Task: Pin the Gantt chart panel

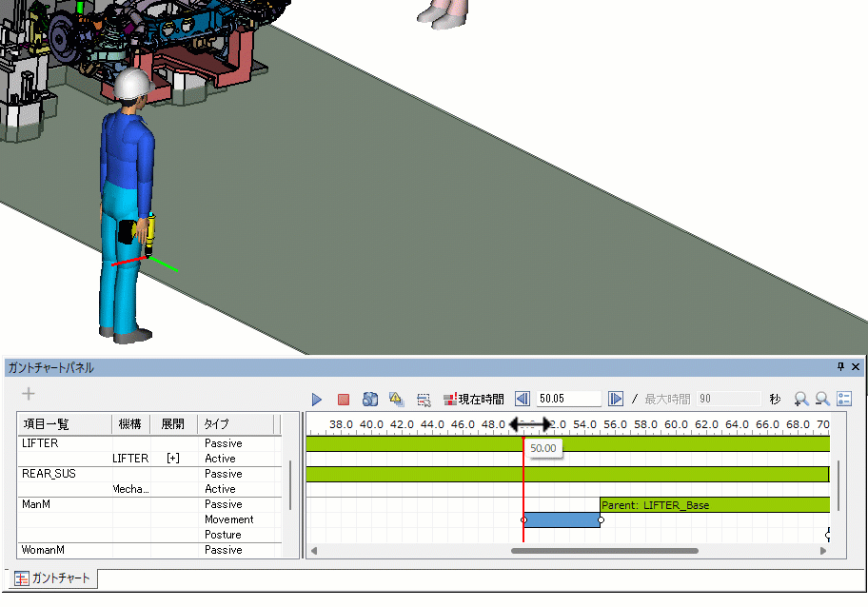Action: (x=840, y=367)
